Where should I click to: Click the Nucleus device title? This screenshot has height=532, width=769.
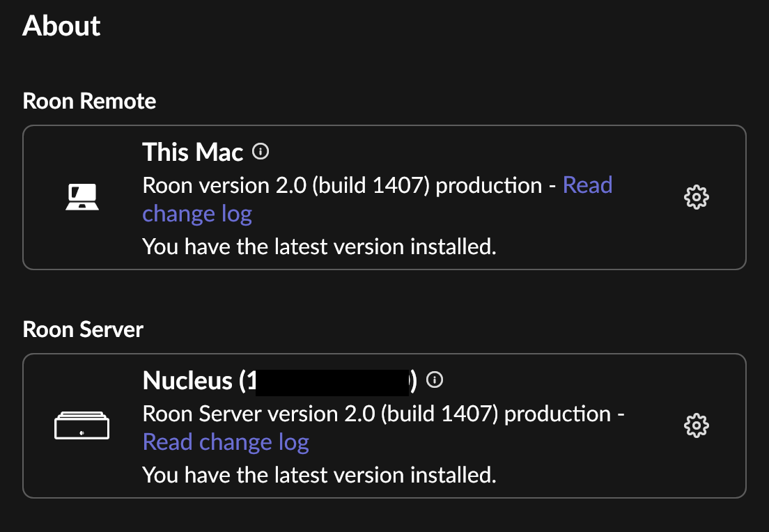[187, 380]
